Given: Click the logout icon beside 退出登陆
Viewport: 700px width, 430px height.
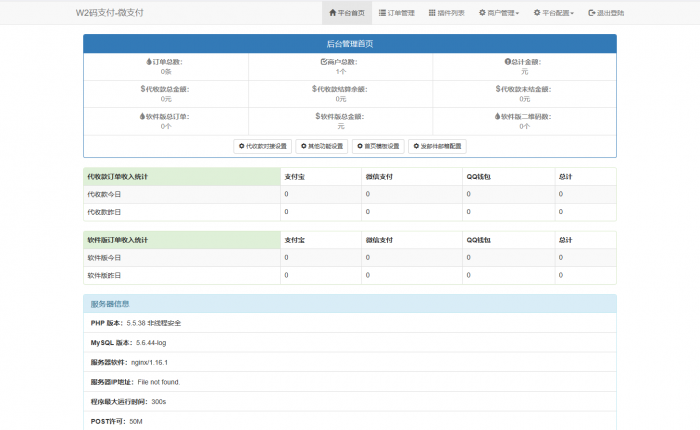Looking at the screenshot, I should (x=592, y=13).
